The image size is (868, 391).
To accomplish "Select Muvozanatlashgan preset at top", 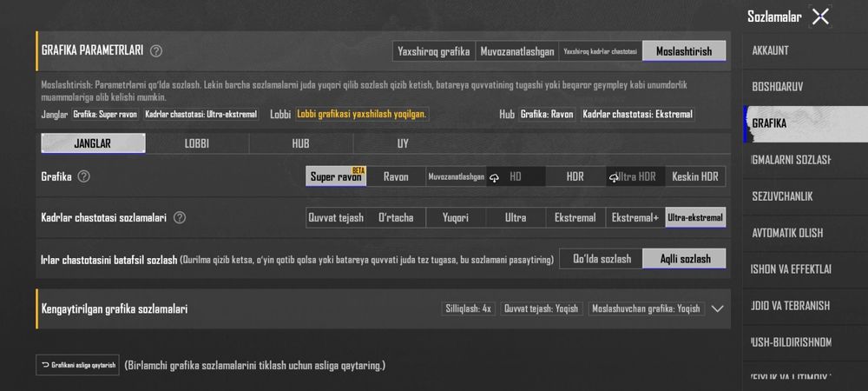I will tap(517, 51).
